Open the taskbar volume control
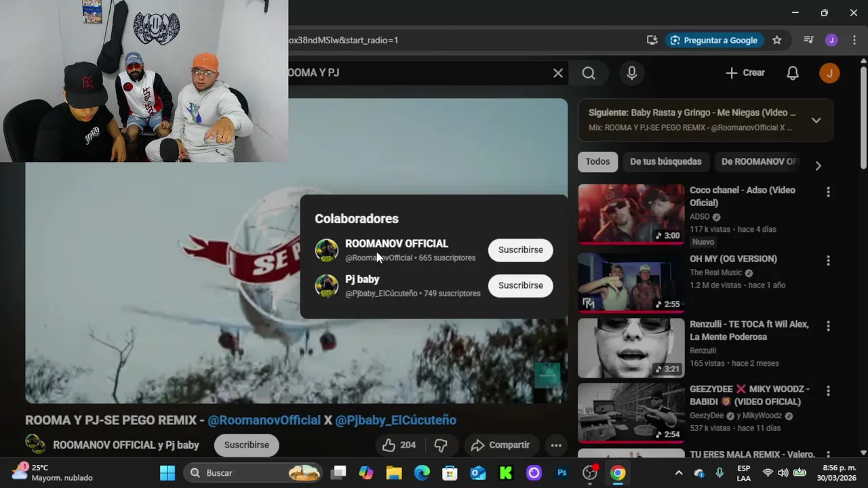This screenshot has height=488, width=868. (783, 472)
